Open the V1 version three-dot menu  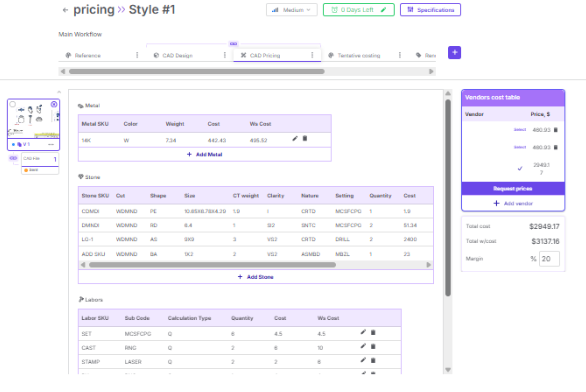pyautogui.click(x=51, y=144)
